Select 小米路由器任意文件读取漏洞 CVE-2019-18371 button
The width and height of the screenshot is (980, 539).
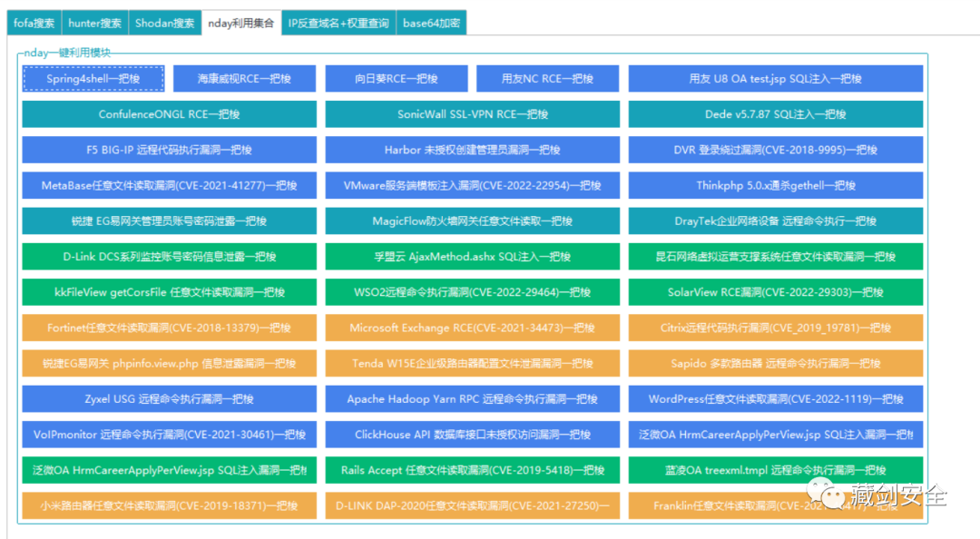pyautogui.click(x=170, y=505)
